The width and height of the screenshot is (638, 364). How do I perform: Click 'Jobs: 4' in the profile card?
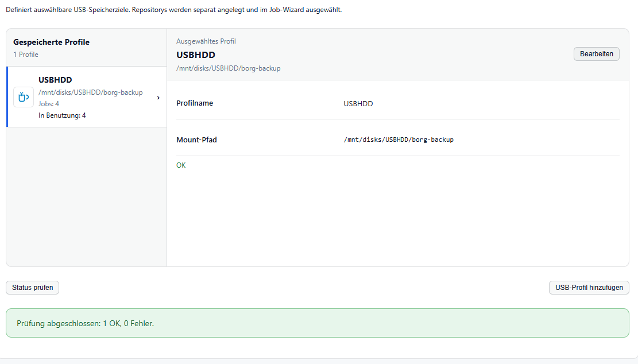pos(49,104)
